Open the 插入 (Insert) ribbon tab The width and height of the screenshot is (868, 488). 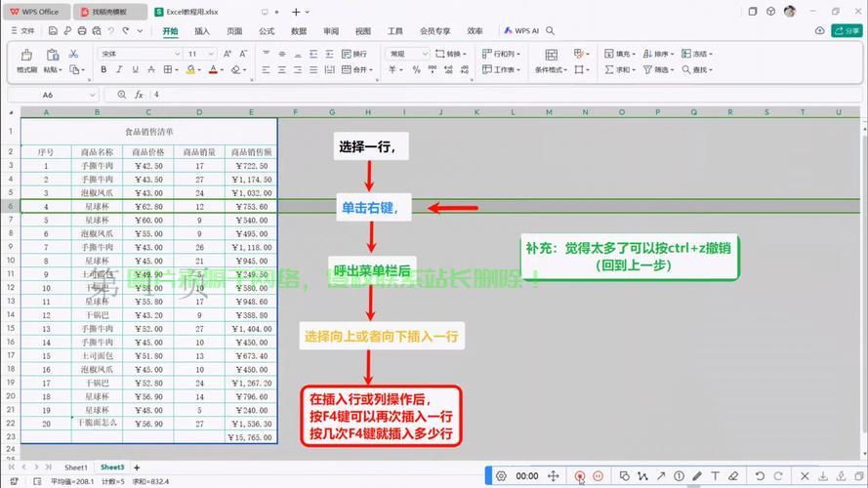(x=202, y=31)
